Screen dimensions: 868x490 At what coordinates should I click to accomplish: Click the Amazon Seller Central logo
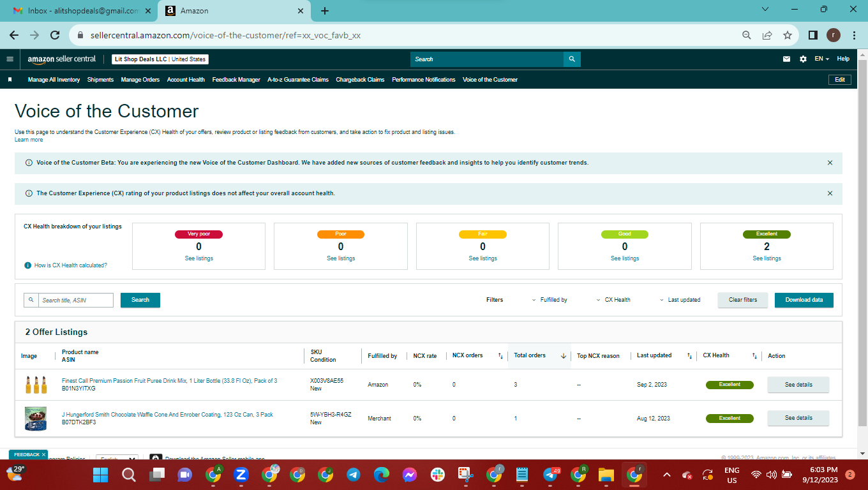click(62, 59)
